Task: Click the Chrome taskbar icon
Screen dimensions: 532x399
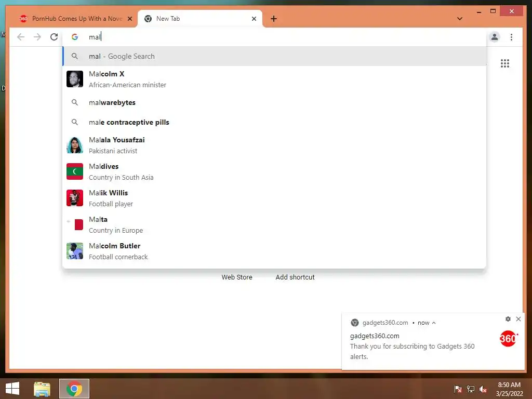Action: click(x=74, y=389)
